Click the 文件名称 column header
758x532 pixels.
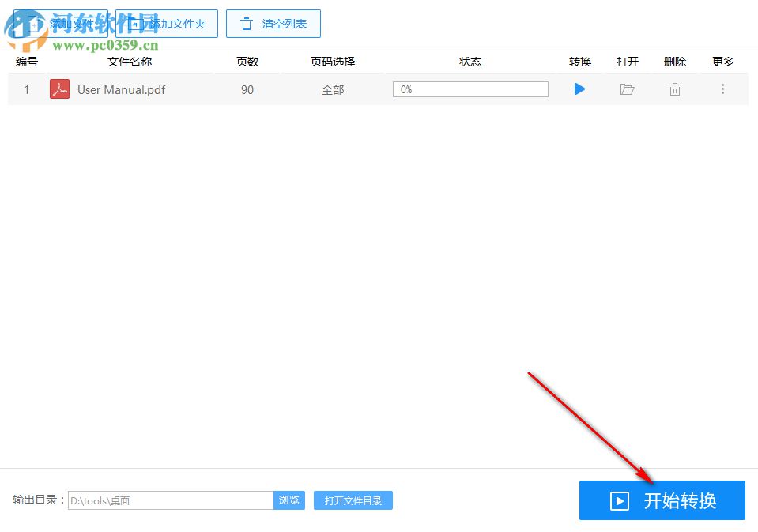(x=129, y=61)
